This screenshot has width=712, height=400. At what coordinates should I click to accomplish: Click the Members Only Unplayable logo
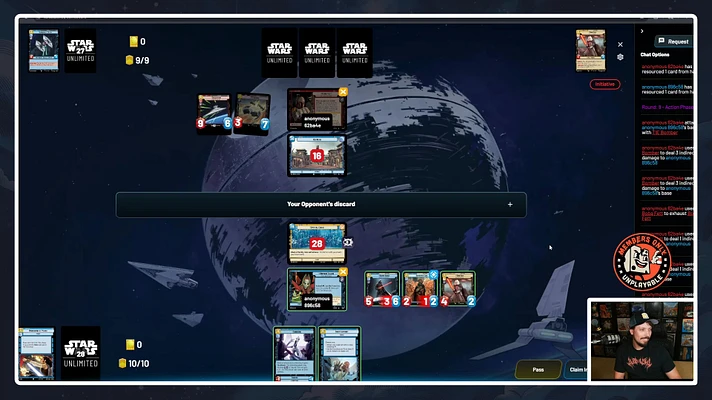point(642,262)
